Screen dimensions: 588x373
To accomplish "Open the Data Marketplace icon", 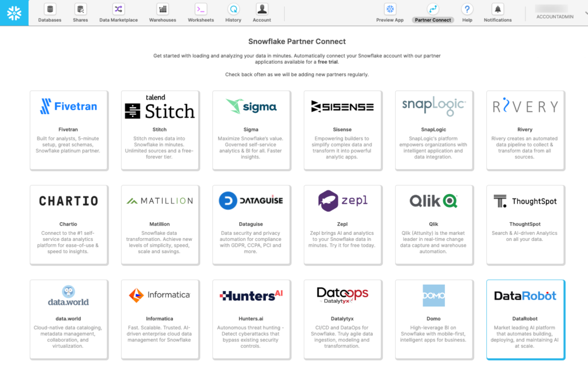I will tap(118, 9).
